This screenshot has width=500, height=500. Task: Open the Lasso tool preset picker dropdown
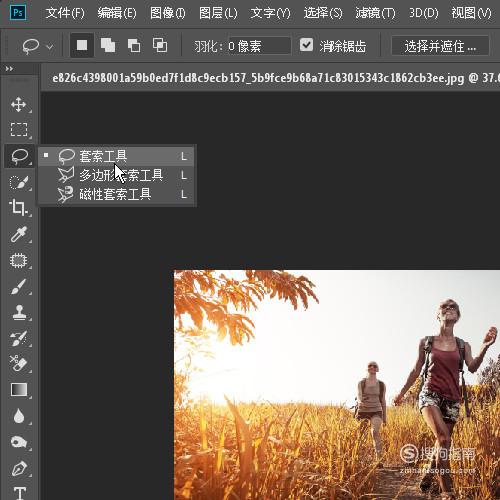click(x=50, y=47)
